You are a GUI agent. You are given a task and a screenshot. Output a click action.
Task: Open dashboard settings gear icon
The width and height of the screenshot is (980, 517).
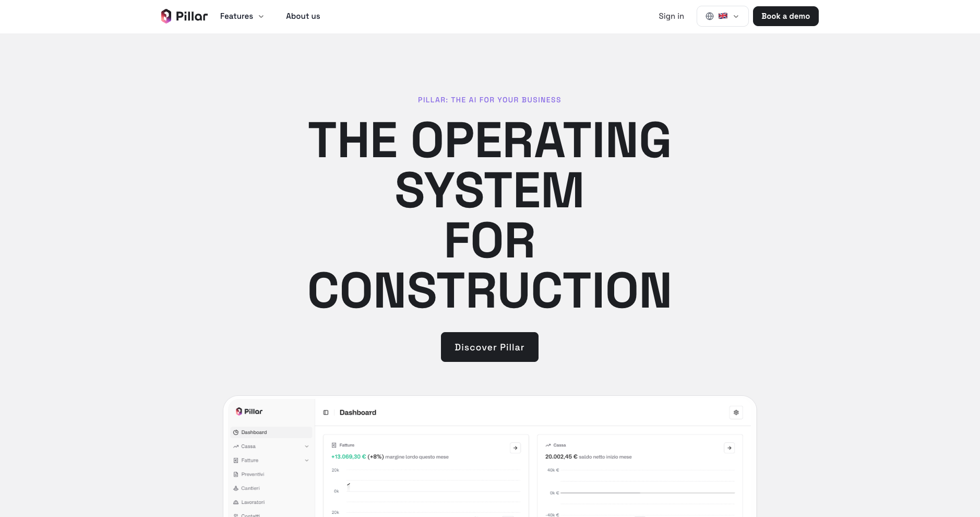point(736,413)
